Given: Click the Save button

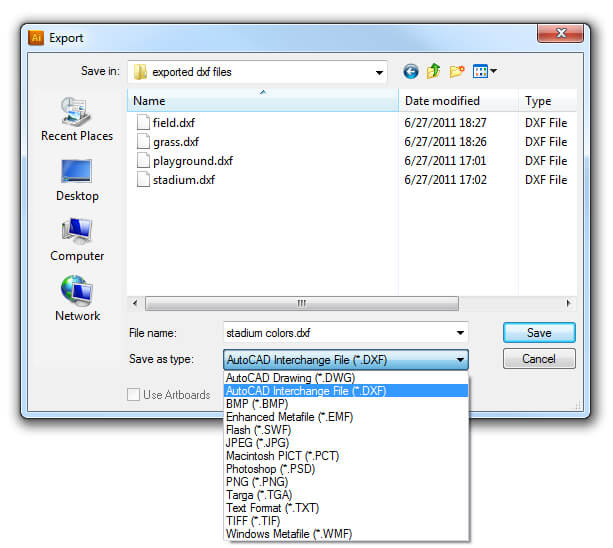Looking at the screenshot, I should pos(539,333).
